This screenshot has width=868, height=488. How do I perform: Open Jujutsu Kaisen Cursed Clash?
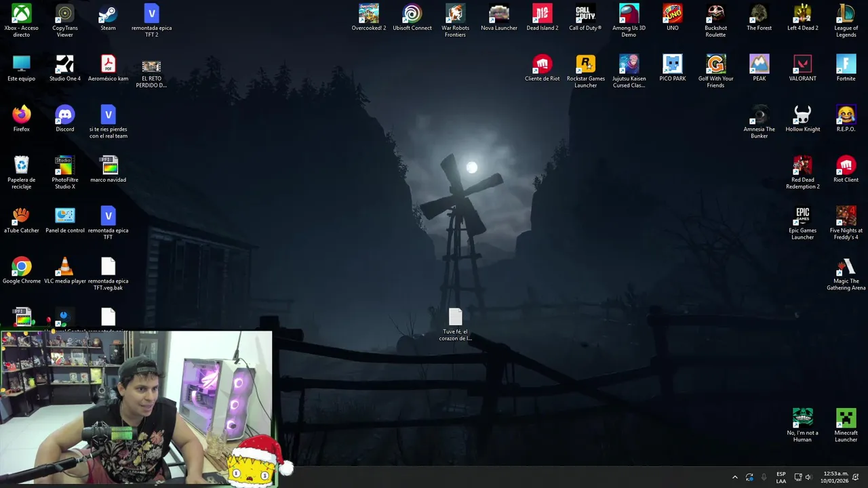pos(629,64)
